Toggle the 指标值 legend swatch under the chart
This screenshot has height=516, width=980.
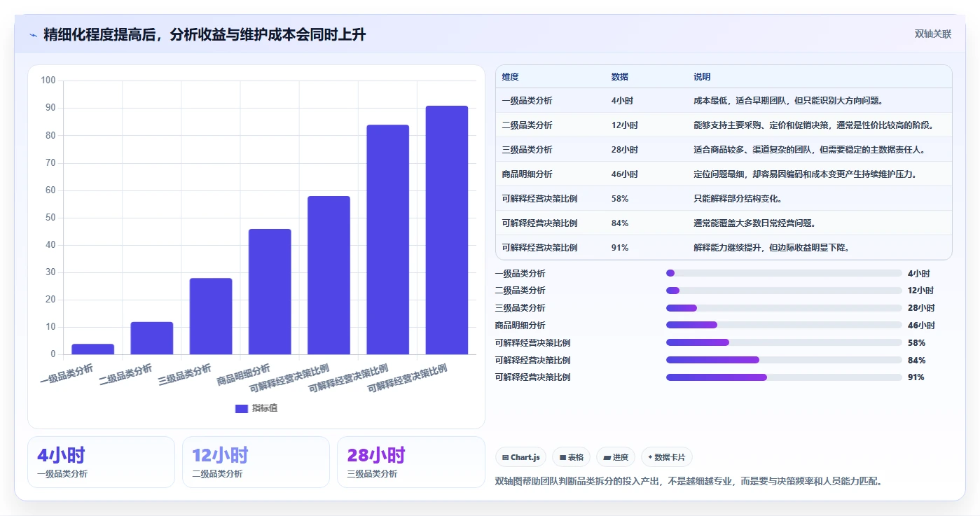point(242,408)
